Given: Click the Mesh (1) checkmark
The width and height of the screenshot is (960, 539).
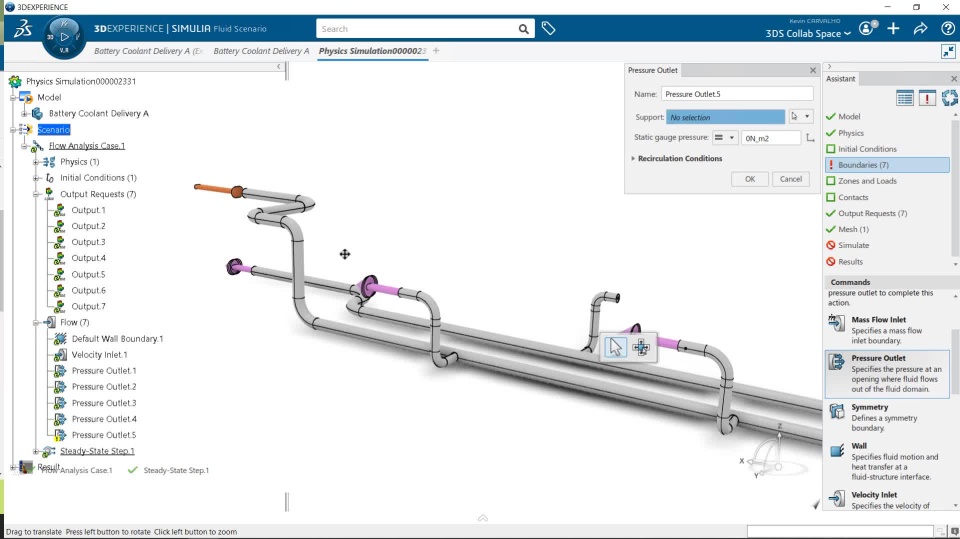Looking at the screenshot, I should point(831,229).
